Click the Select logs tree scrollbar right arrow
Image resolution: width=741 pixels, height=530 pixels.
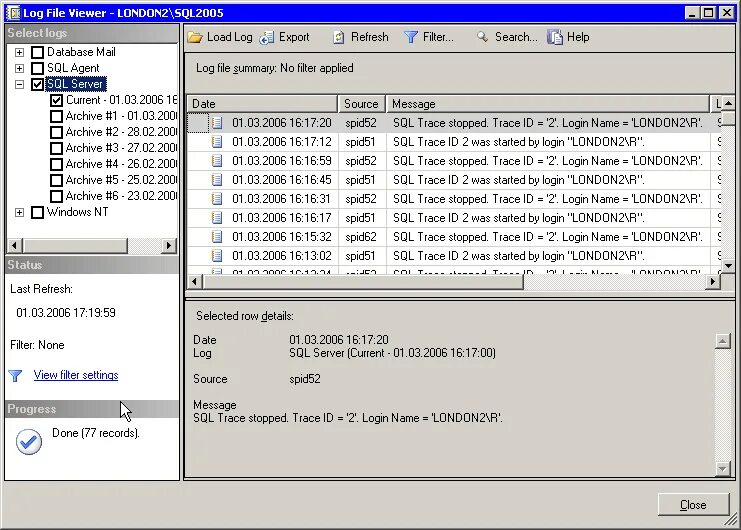169,246
